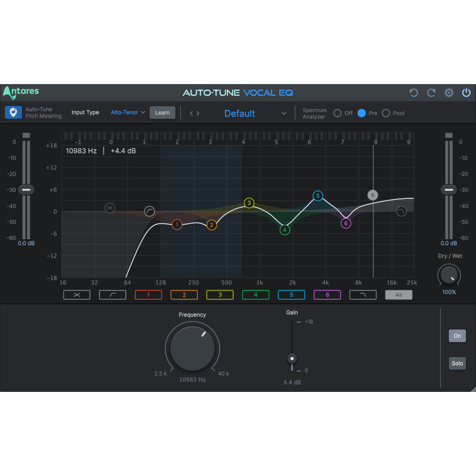Select band 5 blue node on curve

pyautogui.click(x=318, y=196)
